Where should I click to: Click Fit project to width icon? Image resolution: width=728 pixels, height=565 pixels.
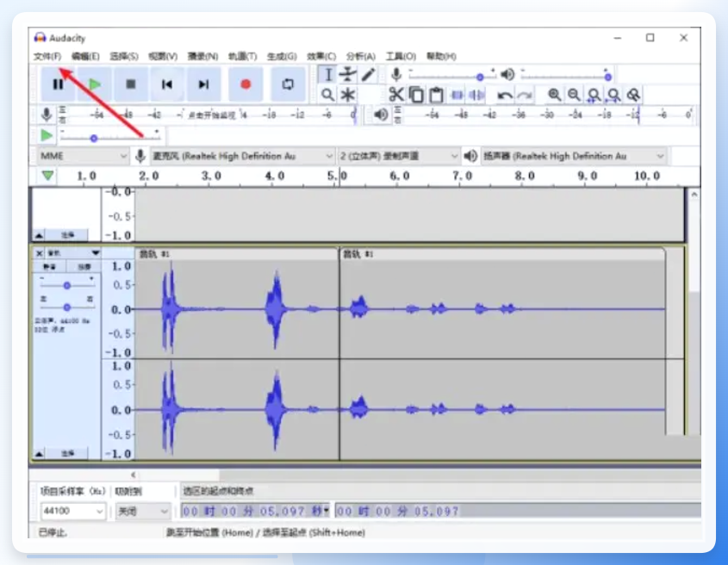[x=613, y=95]
